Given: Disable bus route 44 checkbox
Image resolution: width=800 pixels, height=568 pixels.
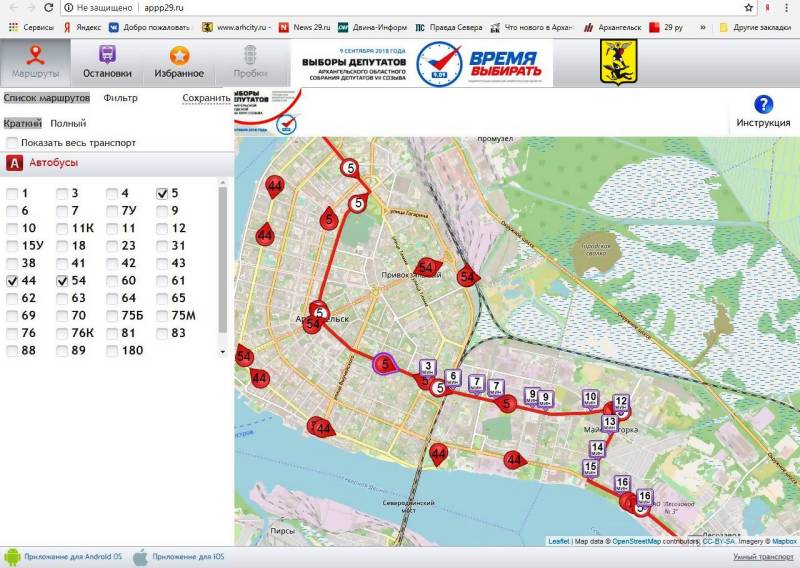Looking at the screenshot, I should (12, 281).
